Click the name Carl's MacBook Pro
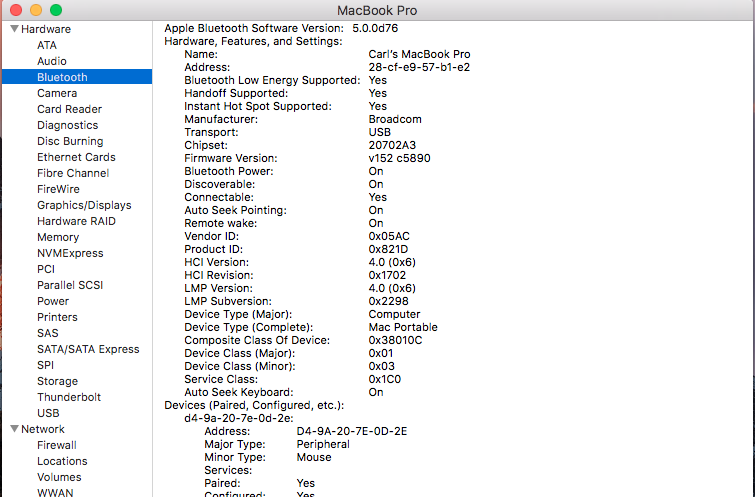Screen dimensions: 755x497 (x=419, y=54)
